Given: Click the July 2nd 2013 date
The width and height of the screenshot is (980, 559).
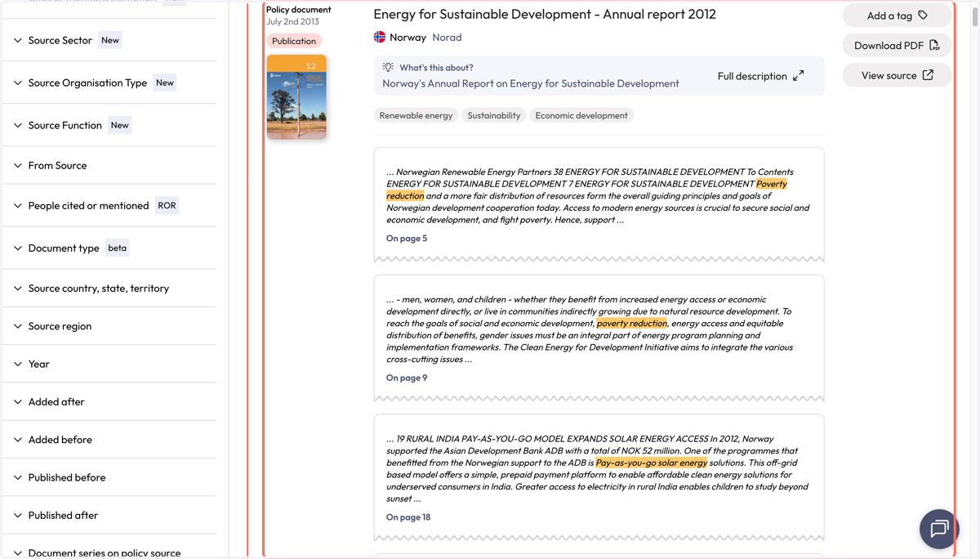Looking at the screenshot, I should click(x=292, y=22).
